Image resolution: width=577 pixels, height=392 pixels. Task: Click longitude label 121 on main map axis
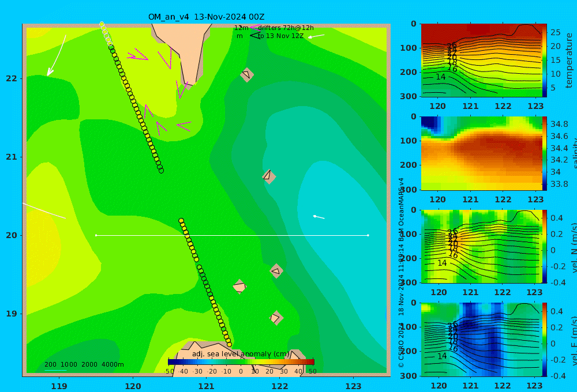[x=206, y=386]
